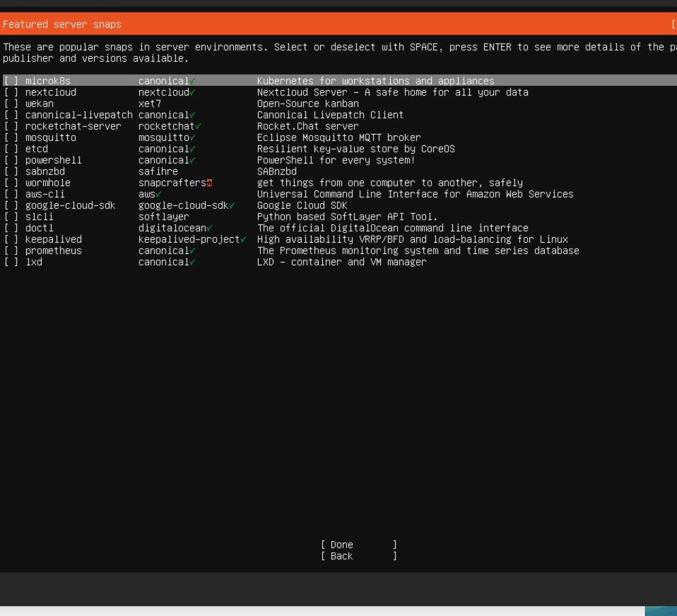Click "Google Cloud SDK" description
Screen dimensions: 677x616
click(302, 205)
